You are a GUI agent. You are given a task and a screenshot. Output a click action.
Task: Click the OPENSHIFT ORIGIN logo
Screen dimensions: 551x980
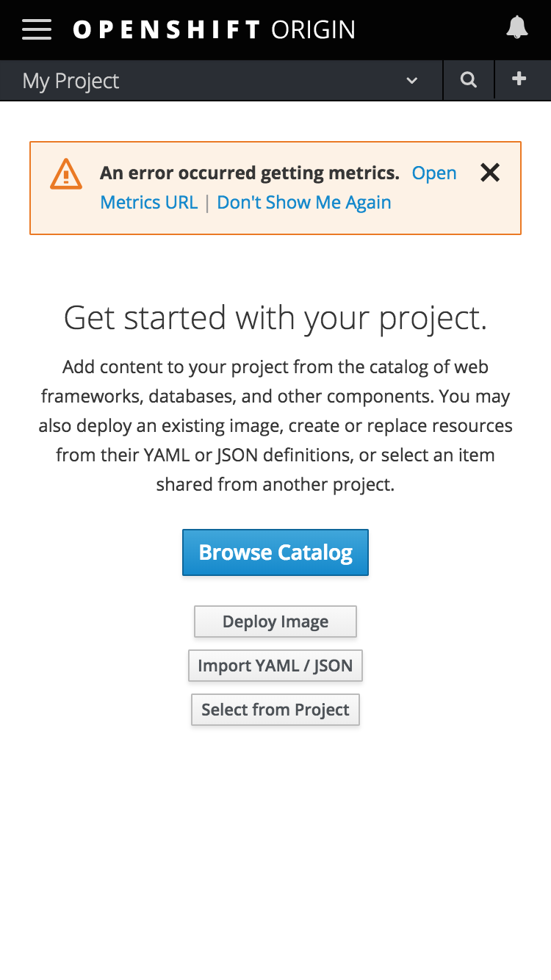[x=213, y=29]
